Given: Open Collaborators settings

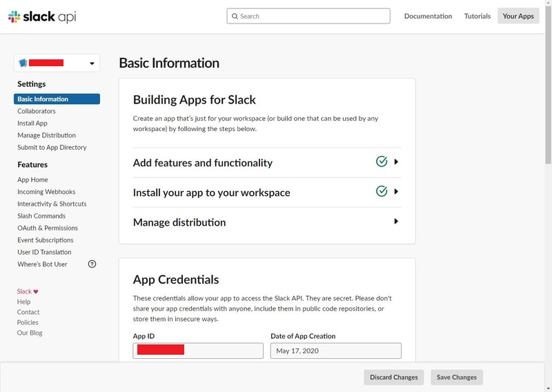Looking at the screenshot, I should click(x=37, y=111).
